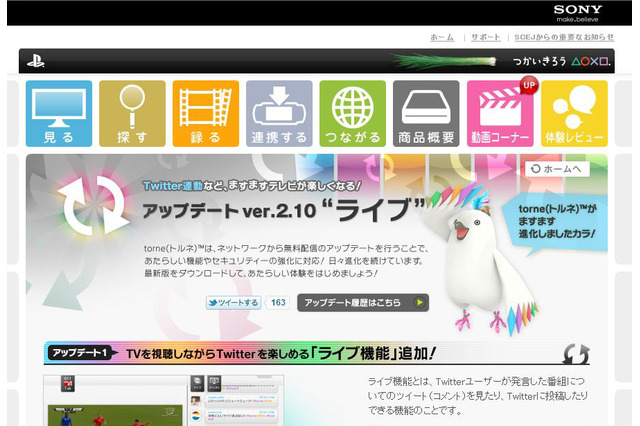The height and width of the screenshot is (426, 640).
Task: Click the アップデート1 label
Action: point(80,353)
